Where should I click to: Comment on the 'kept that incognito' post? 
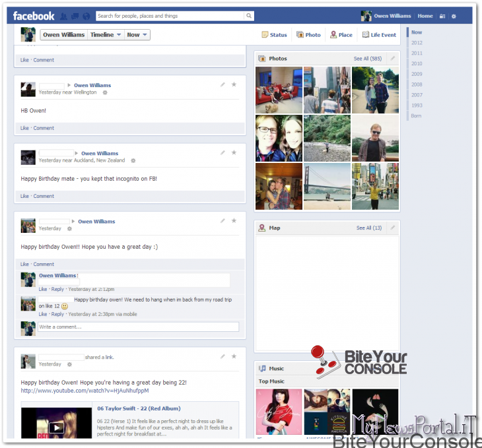tap(44, 197)
